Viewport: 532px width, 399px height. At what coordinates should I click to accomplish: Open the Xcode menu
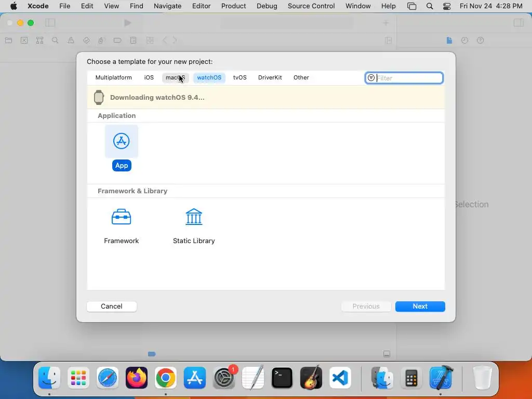tap(38, 6)
